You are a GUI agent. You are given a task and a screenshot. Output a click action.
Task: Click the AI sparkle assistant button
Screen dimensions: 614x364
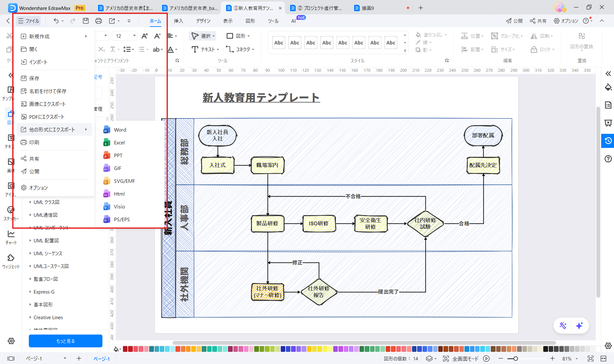(579, 326)
